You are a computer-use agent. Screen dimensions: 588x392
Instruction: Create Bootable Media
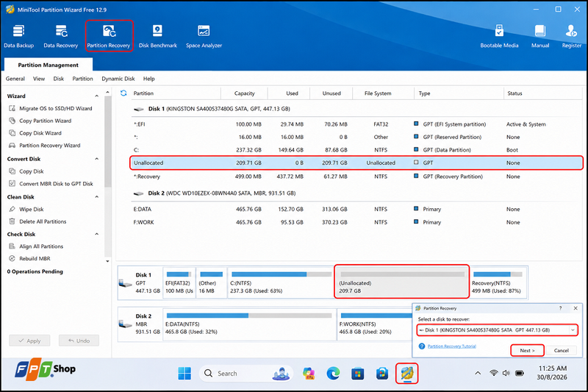tap(499, 36)
